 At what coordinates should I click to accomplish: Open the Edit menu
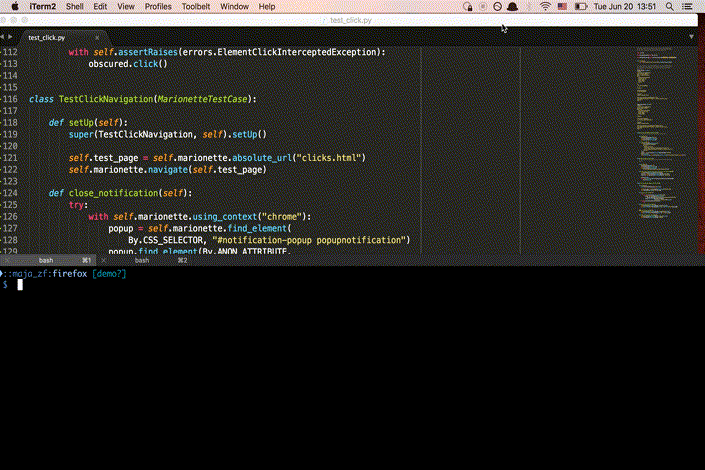(x=100, y=6)
